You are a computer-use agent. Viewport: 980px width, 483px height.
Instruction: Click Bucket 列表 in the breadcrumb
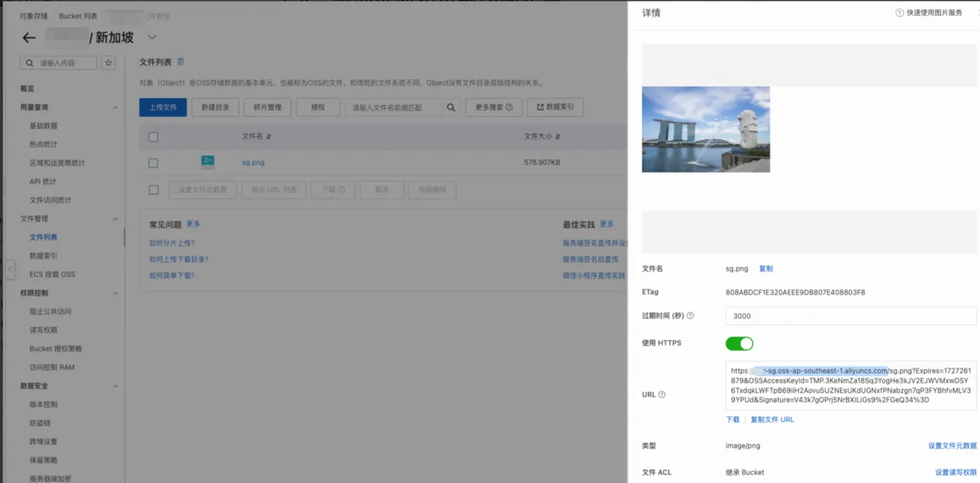pos(78,15)
